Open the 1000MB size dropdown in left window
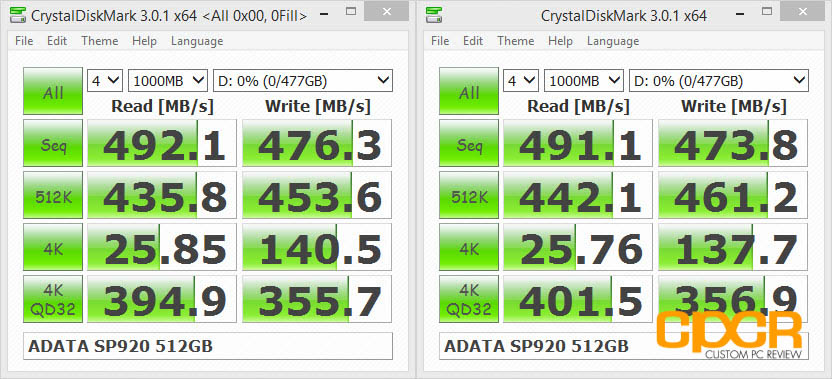This screenshot has height=379, width=832. (168, 81)
